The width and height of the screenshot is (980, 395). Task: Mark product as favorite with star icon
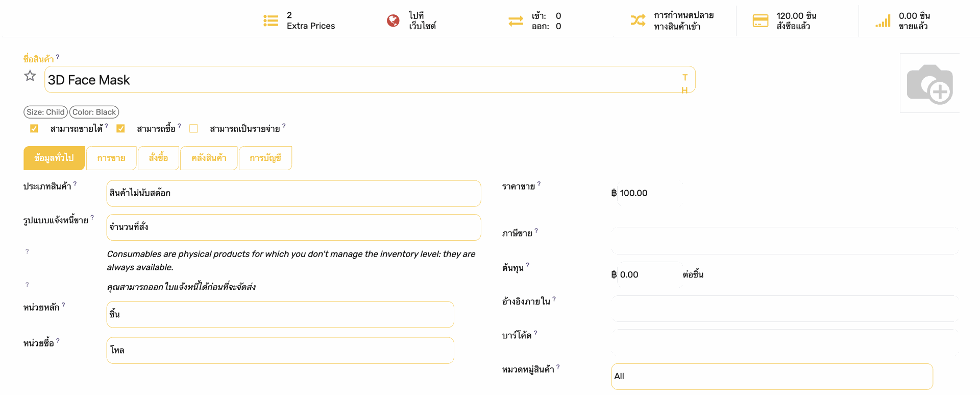(x=30, y=76)
